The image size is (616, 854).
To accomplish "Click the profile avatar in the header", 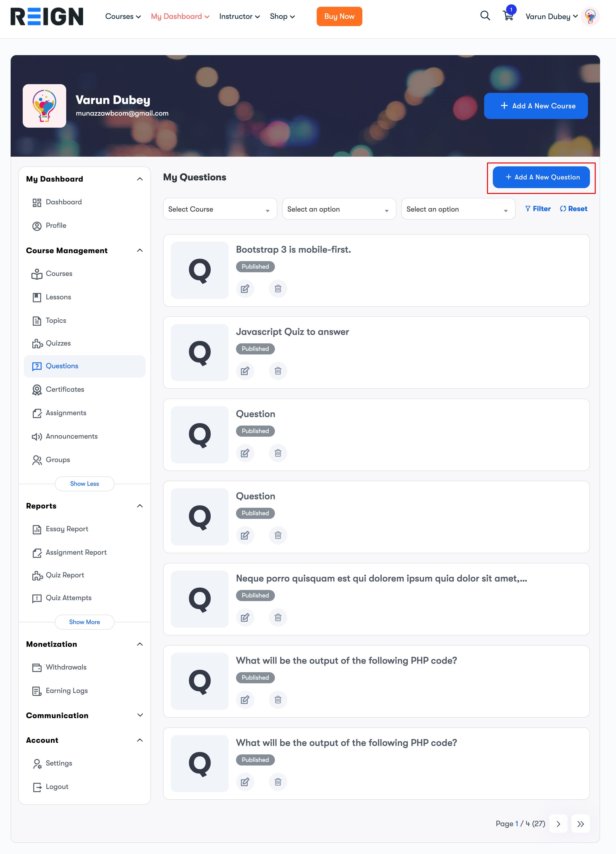I will [x=590, y=17].
